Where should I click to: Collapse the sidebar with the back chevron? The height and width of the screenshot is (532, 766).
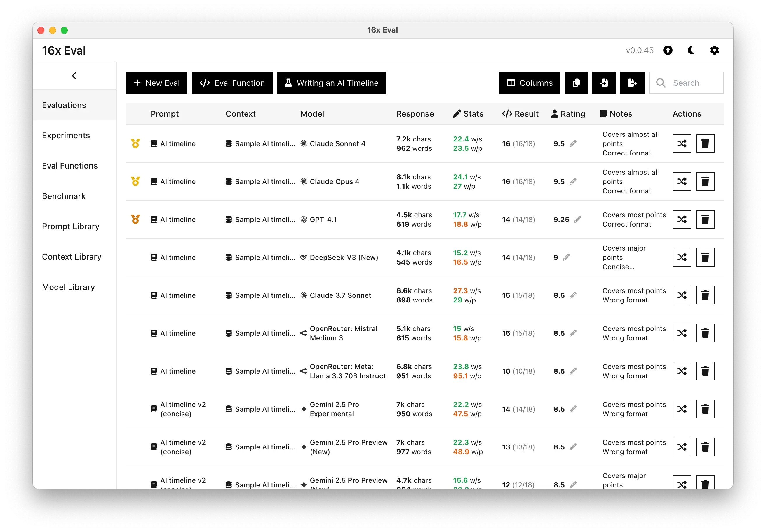(x=74, y=76)
